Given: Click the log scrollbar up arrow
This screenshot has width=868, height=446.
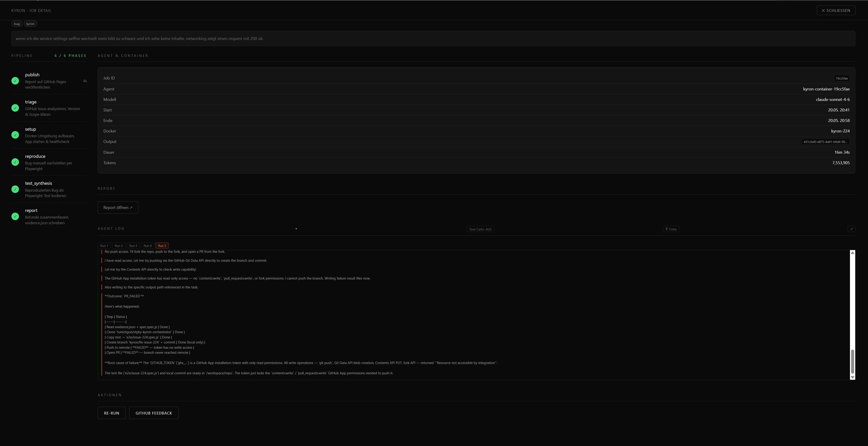Looking at the screenshot, I should (x=852, y=253).
